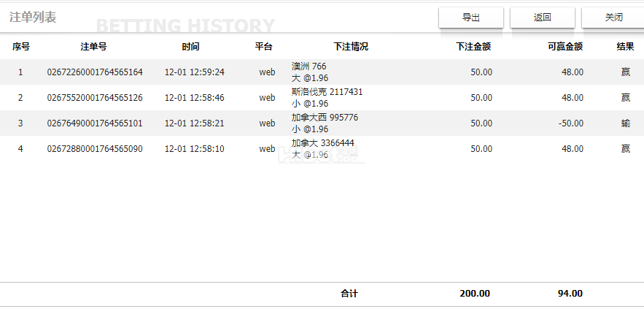Select bet number 02672260001764565164
The image size is (644, 309).
coord(95,72)
